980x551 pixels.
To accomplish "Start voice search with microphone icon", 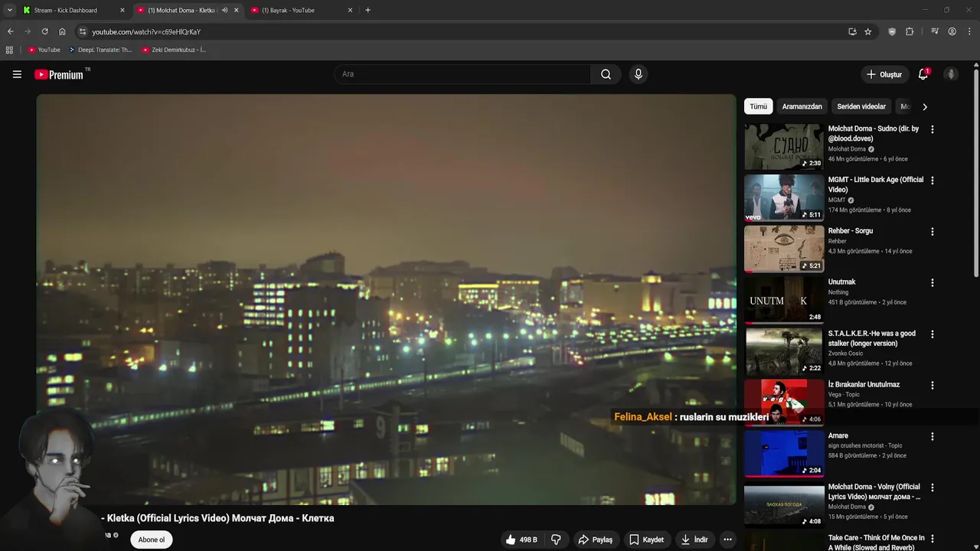I will point(638,74).
